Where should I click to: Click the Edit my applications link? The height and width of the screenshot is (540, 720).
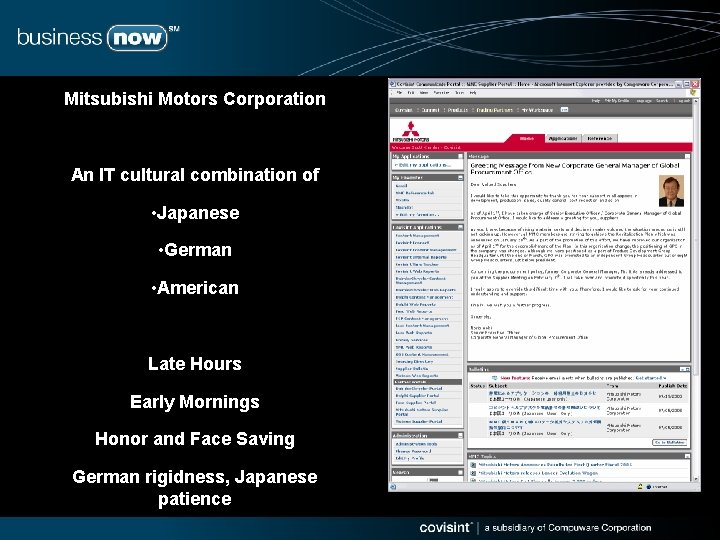423,165
